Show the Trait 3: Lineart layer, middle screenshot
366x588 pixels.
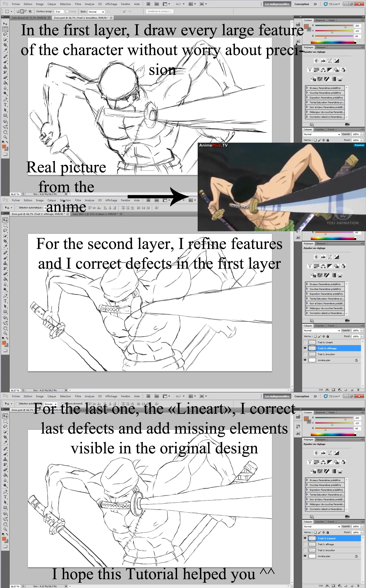[x=305, y=342]
